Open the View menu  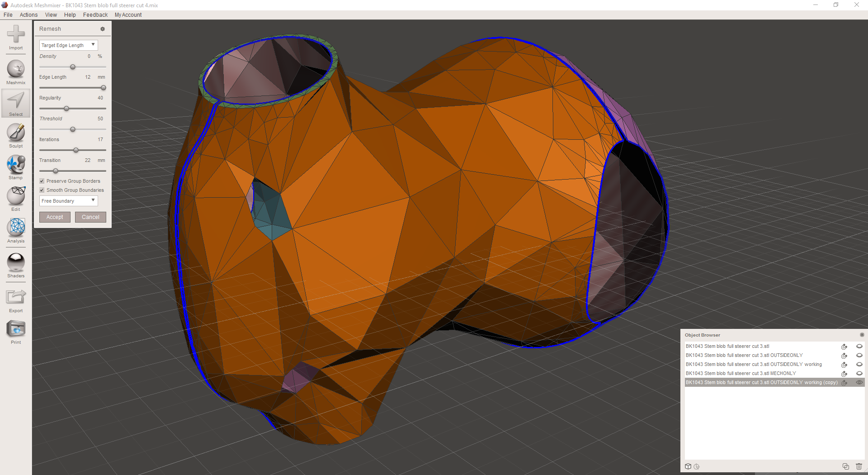point(51,15)
